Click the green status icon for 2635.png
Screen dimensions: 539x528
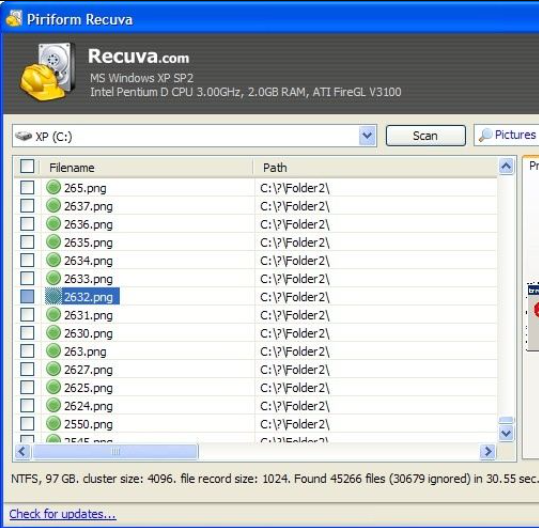tap(53, 242)
